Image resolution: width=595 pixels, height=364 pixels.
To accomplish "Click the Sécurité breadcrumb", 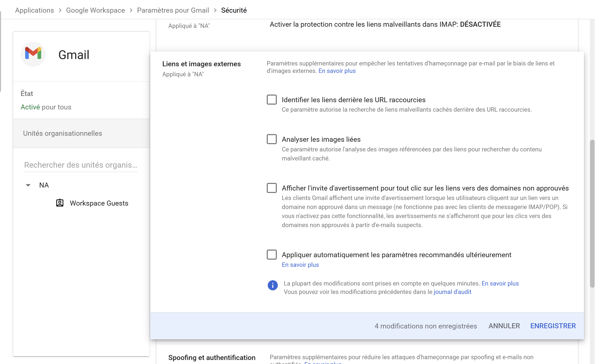I will pyautogui.click(x=234, y=10).
